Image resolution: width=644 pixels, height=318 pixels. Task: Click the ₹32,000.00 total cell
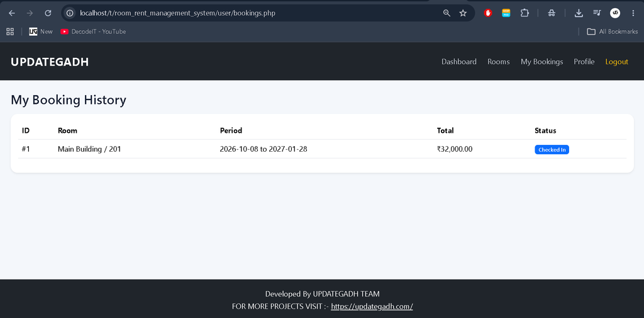click(455, 149)
